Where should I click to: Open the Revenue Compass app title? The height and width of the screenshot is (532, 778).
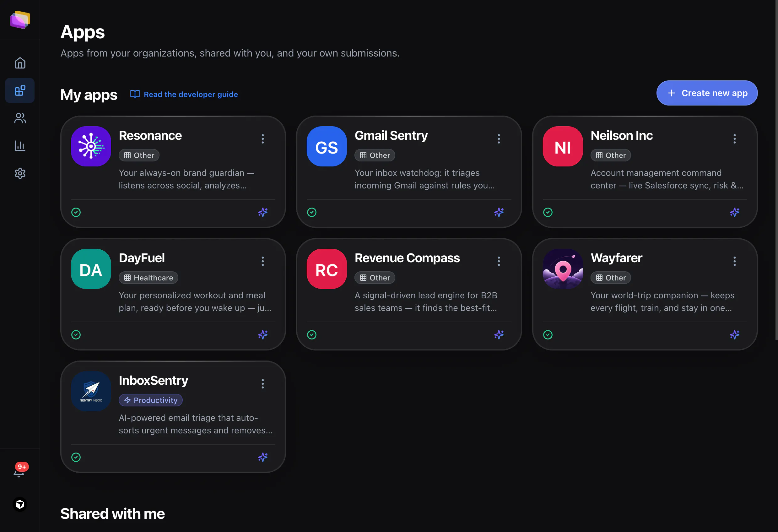[x=407, y=258]
